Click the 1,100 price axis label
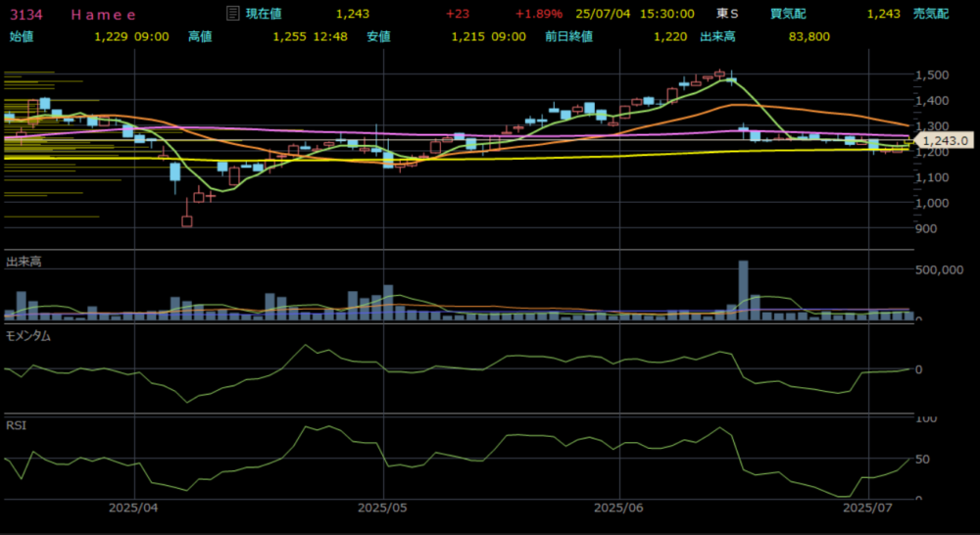 [x=932, y=177]
